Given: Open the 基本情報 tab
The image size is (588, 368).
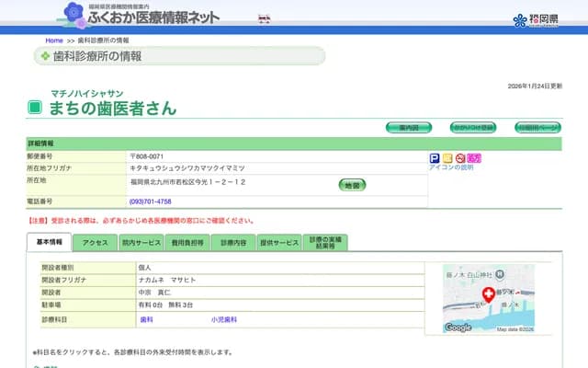Looking at the screenshot, I should [x=50, y=242].
